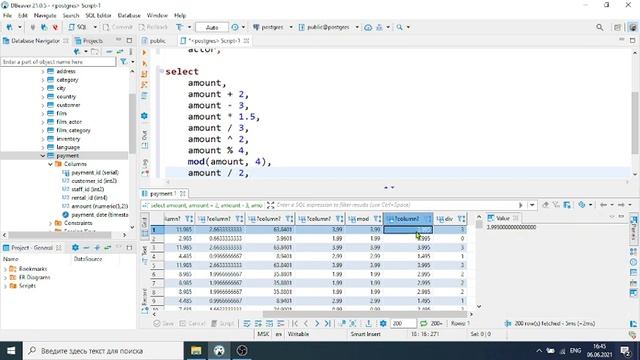
Task: Toggle link with editor in navigator toolbar
Action: tap(120, 52)
